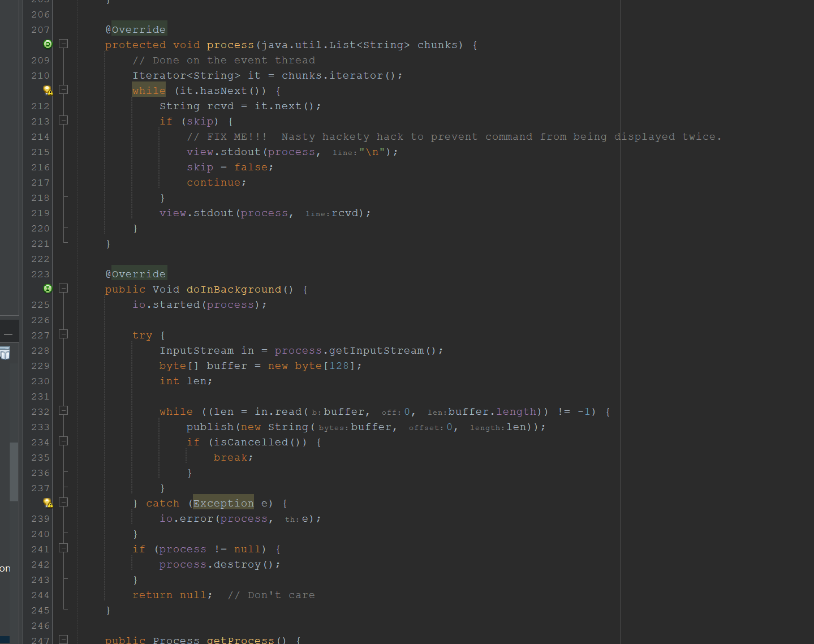The width and height of the screenshot is (814, 644).
Task: Click line number 244 in gutter
Action: tap(41, 595)
